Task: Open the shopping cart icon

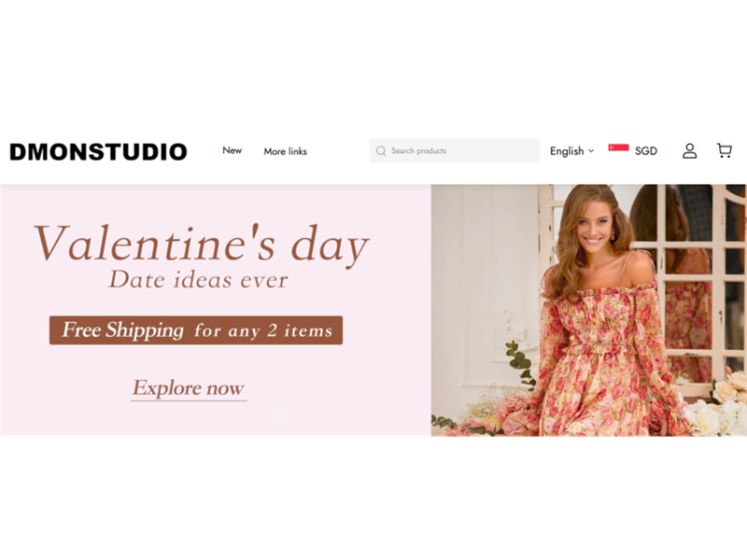Action: (x=725, y=150)
